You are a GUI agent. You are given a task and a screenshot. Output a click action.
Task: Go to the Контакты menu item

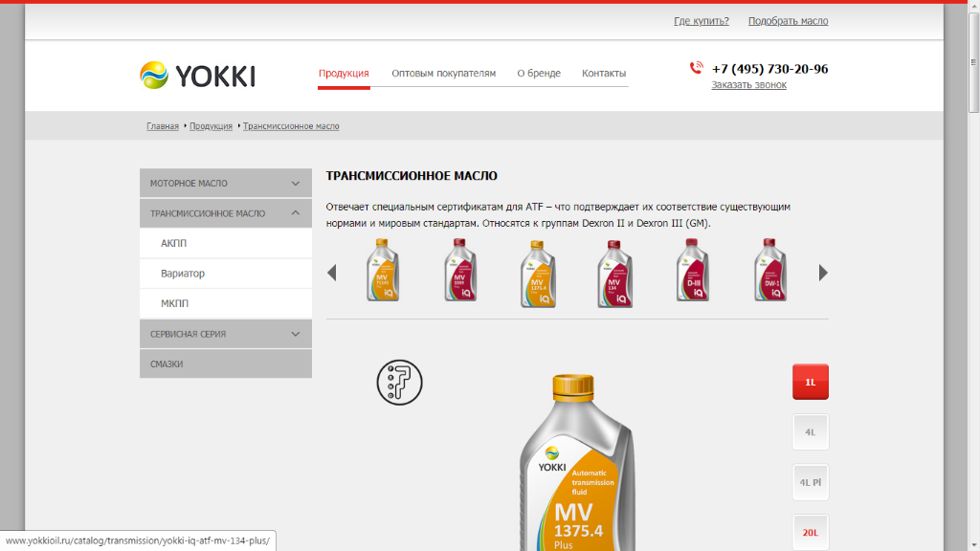604,74
